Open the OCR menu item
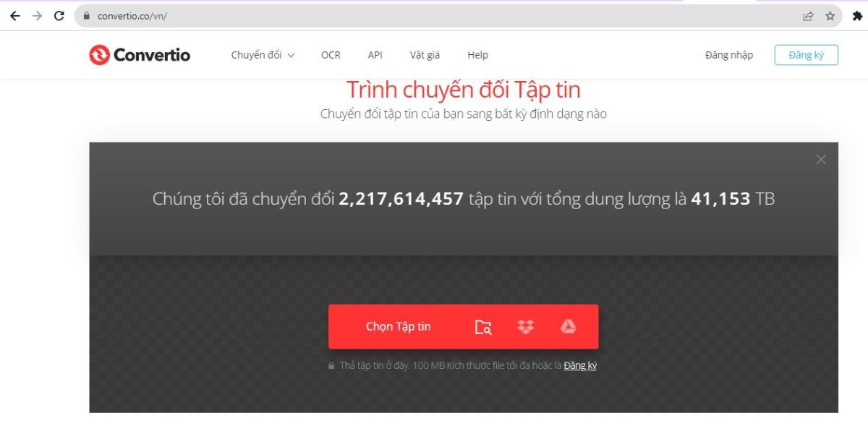This screenshot has height=421, width=868. tap(331, 55)
